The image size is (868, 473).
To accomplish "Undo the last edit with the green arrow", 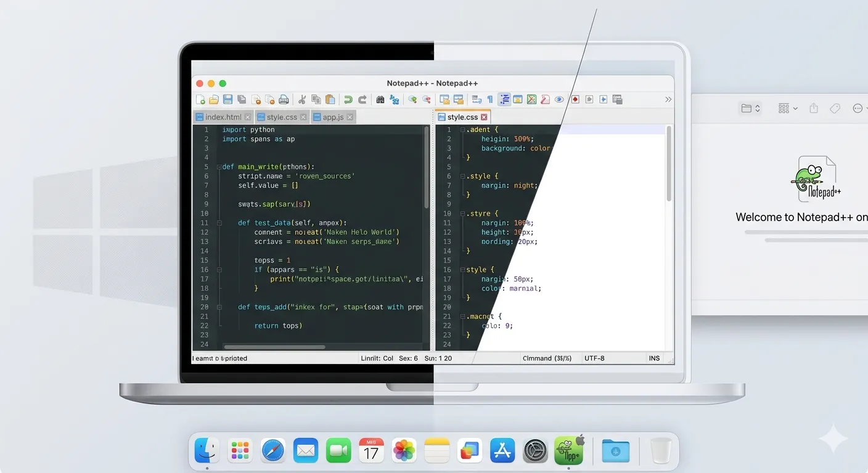I will [348, 100].
